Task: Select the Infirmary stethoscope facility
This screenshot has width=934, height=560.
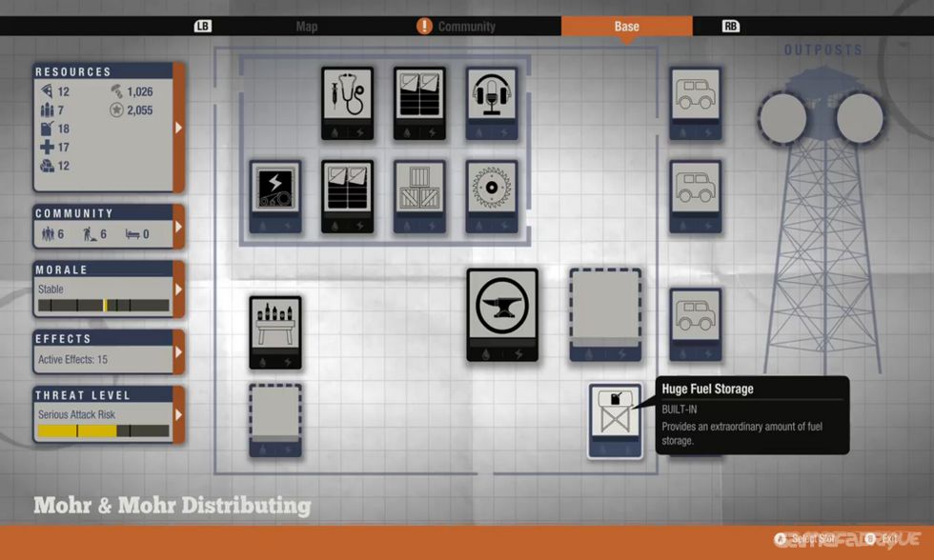Action: (347, 104)
